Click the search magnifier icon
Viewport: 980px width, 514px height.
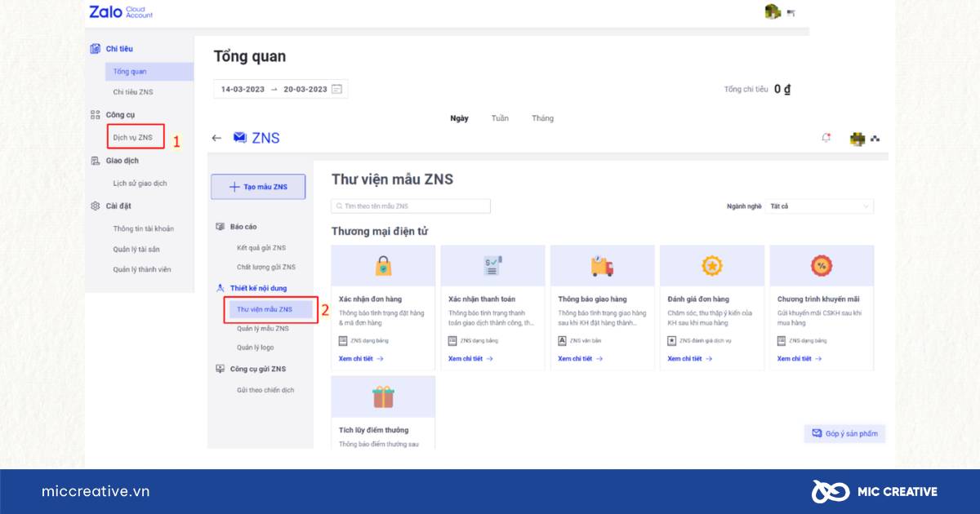coord(339,206)
